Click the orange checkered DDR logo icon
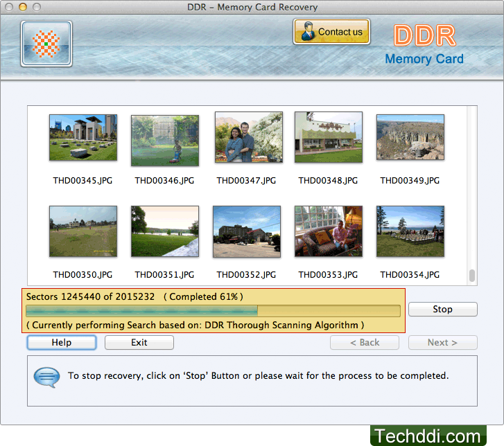The width and height of the screenshot is (504, 446). pyautogui.click(x=46, y=44)
